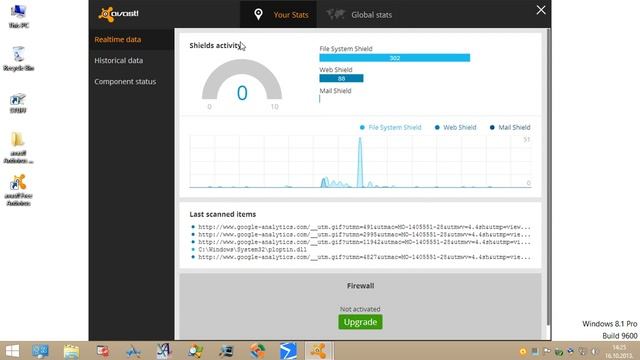The image size is (640, 360).
Task: Click the world map icon beside Global stats
Action: click(x=336, y=15)
